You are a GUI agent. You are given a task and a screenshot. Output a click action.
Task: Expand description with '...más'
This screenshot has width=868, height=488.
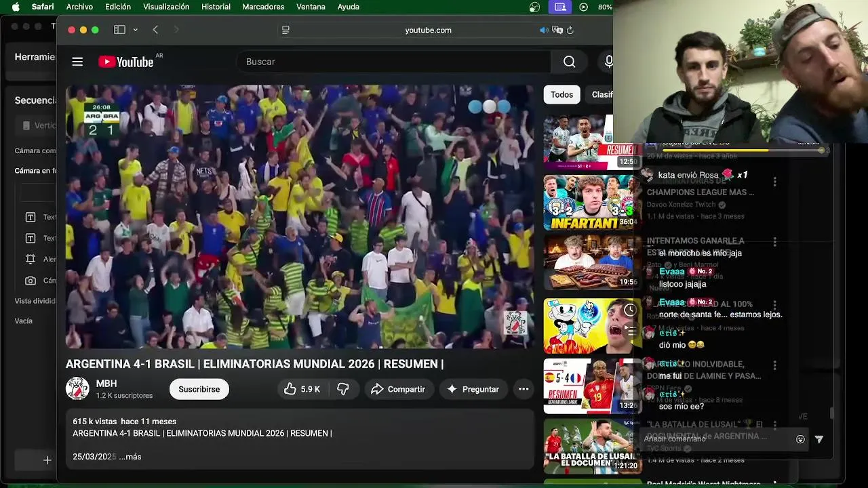[130, 457]
